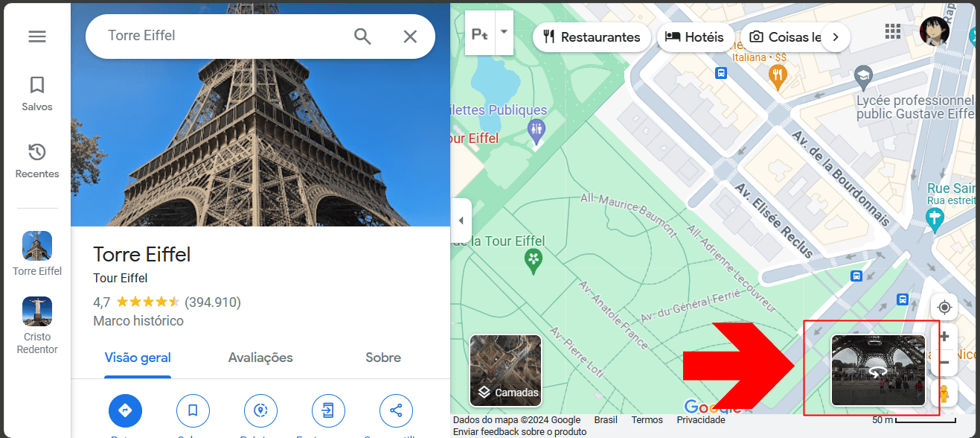This screenshot has height=438, width=980.
Task: Select the Salvar bookmark icon
Action: pos(193,410)
